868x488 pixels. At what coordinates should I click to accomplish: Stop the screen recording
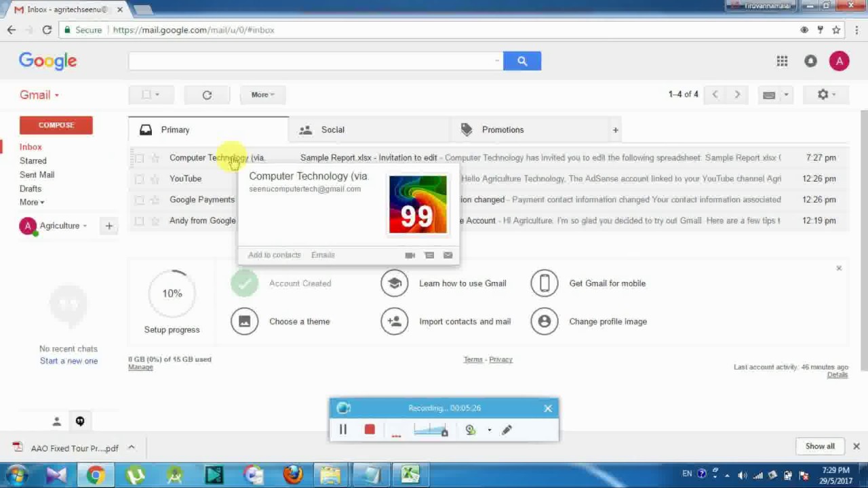click(x=370, y=430)
